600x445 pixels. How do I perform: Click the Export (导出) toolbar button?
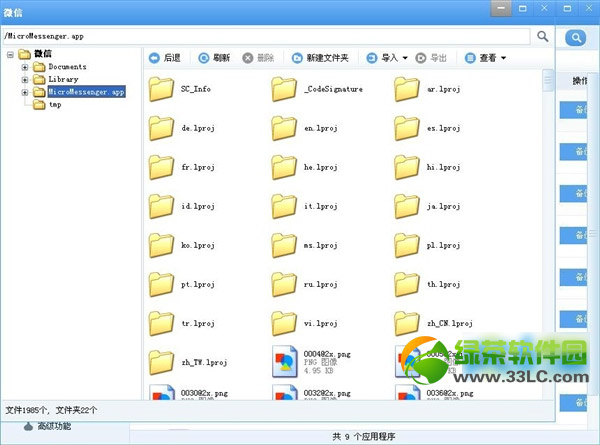432,58
